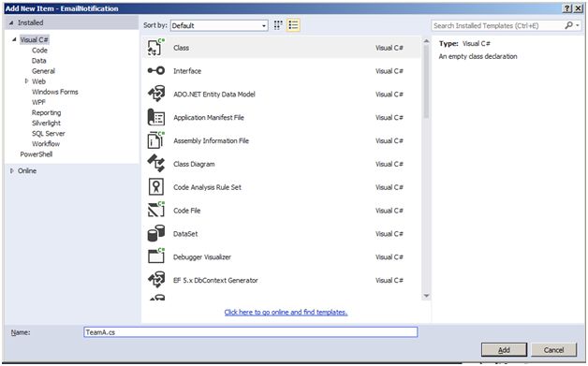Focus the Search Installed Templates box
The height and width of the screenshot is (366, 588).
pos(497,25)
